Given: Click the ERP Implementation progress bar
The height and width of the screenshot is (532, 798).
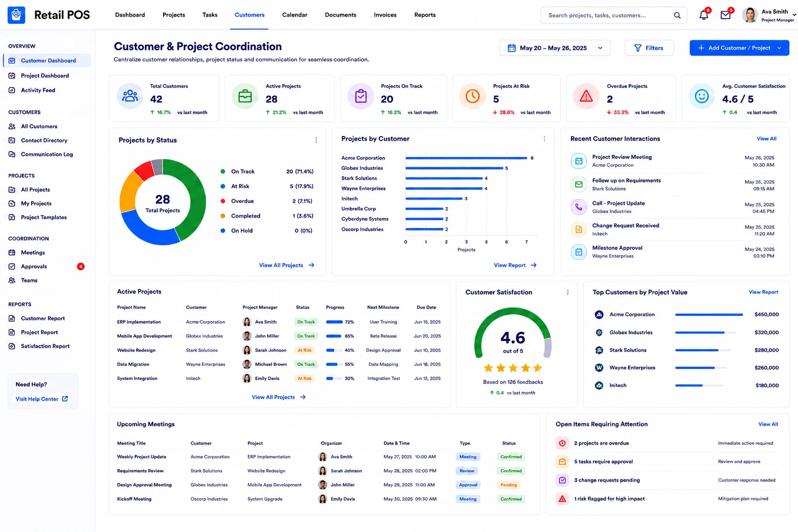Looking at the screenshot, I should [x=335, y=322].
